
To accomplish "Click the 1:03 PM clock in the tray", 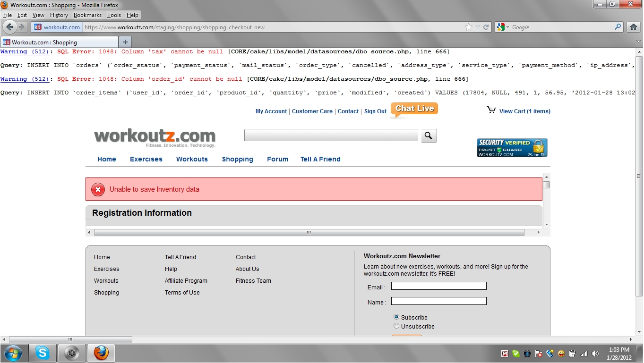I will point(619,350).
